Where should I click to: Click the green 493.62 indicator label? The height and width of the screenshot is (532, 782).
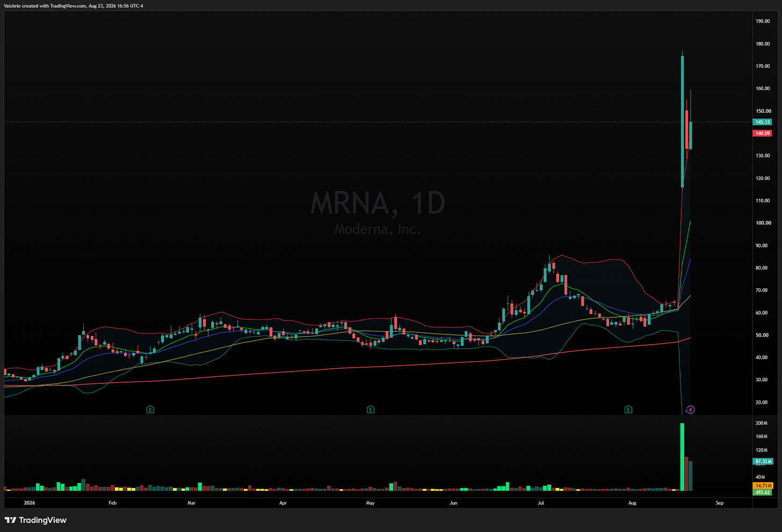click(x=763, y=492)
